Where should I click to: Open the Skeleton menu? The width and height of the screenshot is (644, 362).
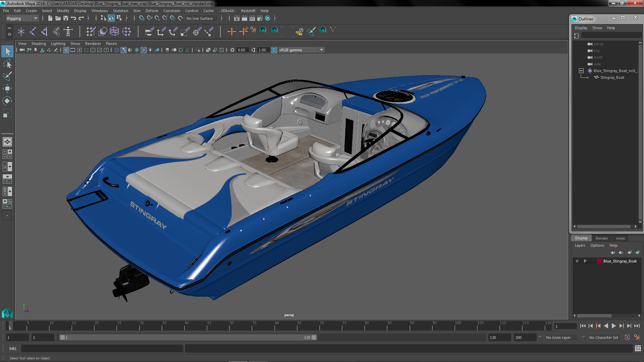[120, 11]
